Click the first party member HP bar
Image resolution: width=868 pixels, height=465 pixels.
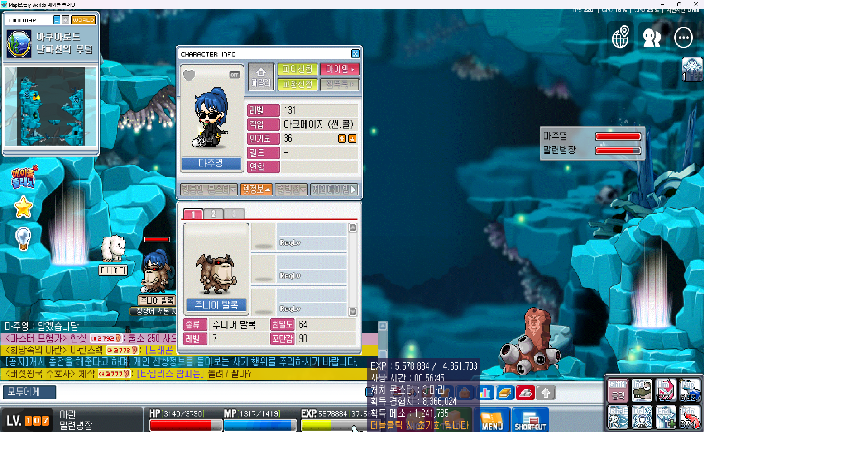pyautogui.click(x=618, y=137)
